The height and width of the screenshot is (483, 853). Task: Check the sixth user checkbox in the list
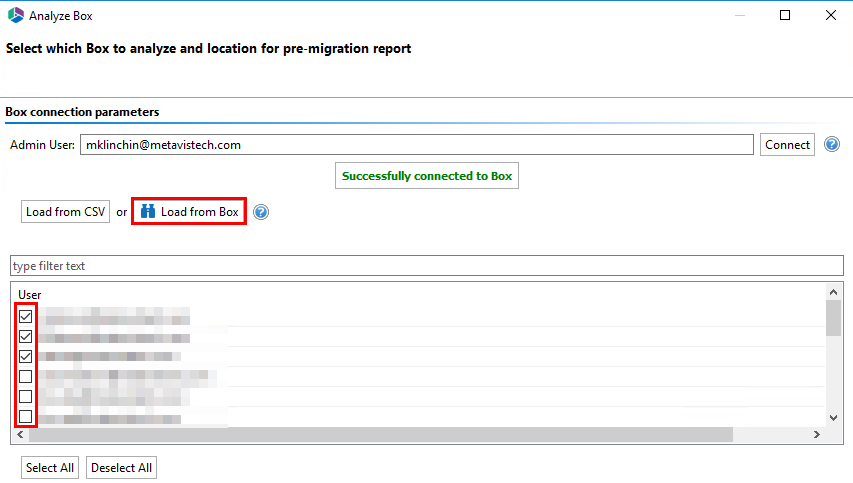(25, 417)
